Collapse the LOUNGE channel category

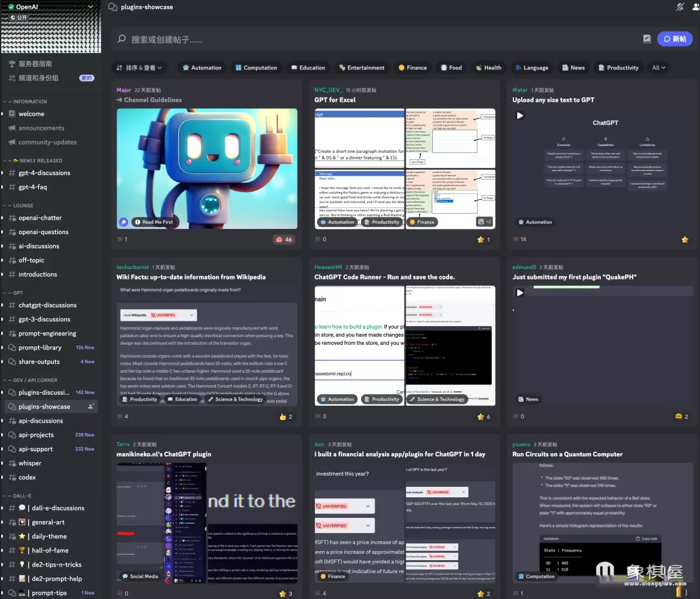(x=23, y=206)
